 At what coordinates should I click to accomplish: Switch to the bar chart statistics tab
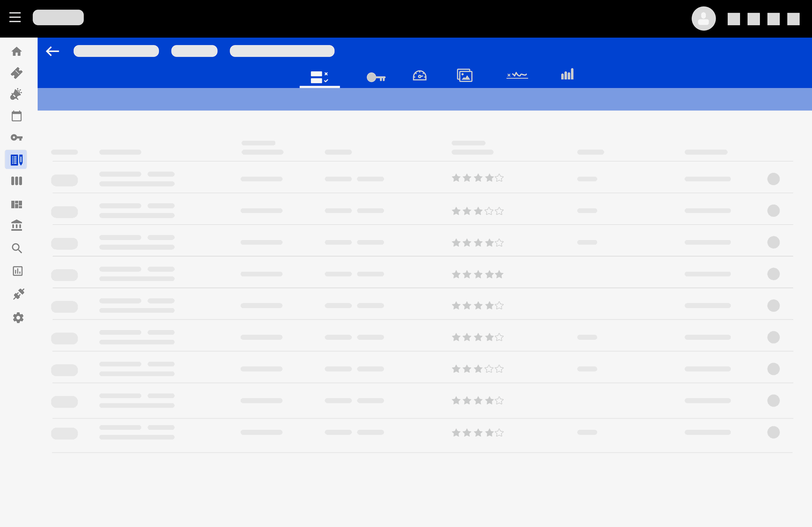[x=567, y=74]
